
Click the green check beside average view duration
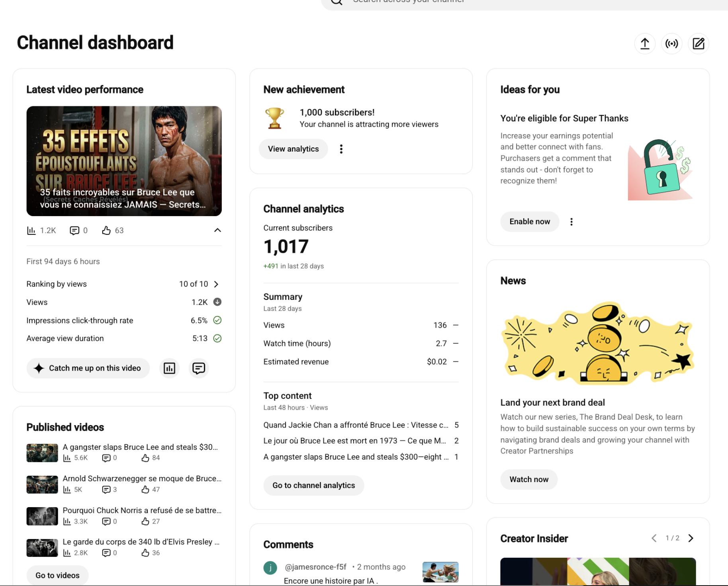217,338
